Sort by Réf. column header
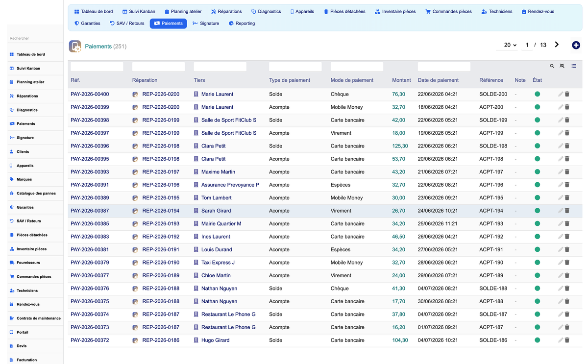 pos(75,80)
